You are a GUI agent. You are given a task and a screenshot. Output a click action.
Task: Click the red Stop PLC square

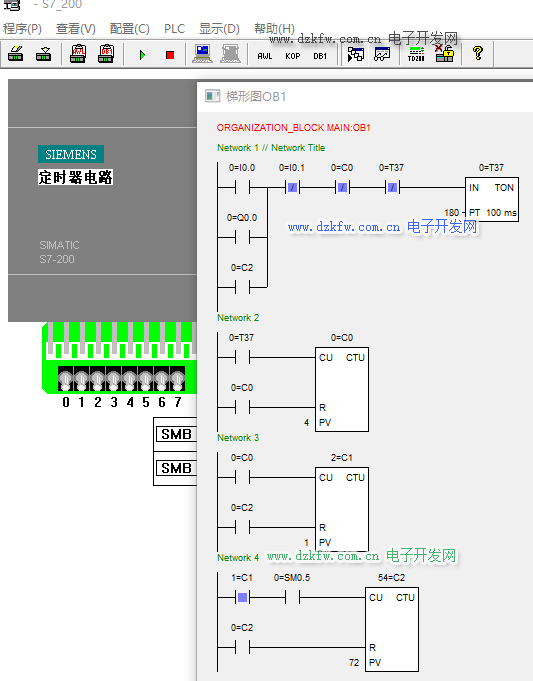click(x=170, y=55)
